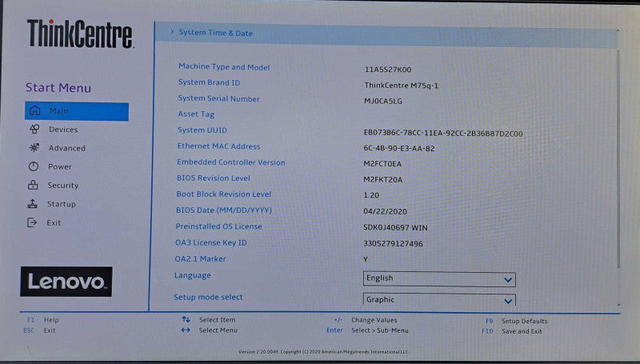The width and height of the screenshot is (640, 364).
Task: Select the Security menu
Action: point(63,186)
